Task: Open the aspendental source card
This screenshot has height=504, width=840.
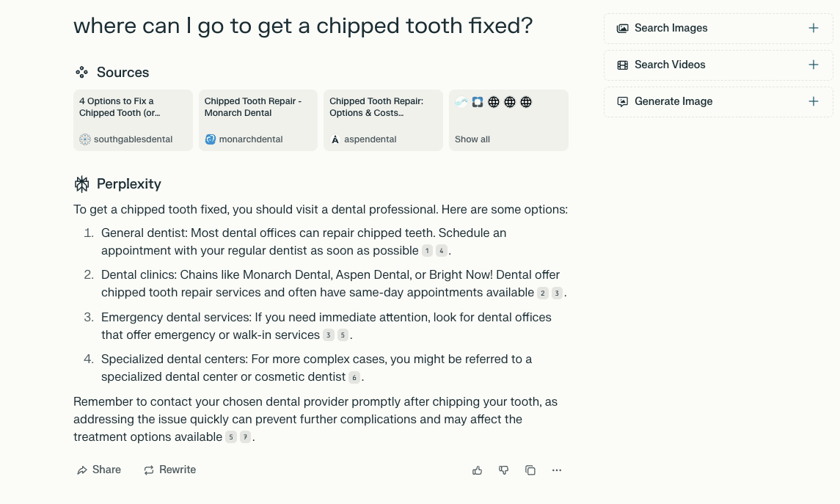Action: pos(383,120)
